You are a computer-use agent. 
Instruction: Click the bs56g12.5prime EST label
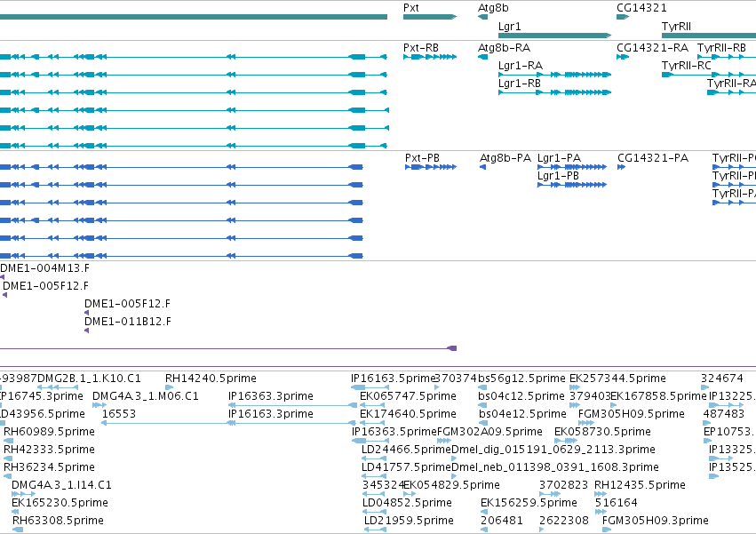coord(521,379)
